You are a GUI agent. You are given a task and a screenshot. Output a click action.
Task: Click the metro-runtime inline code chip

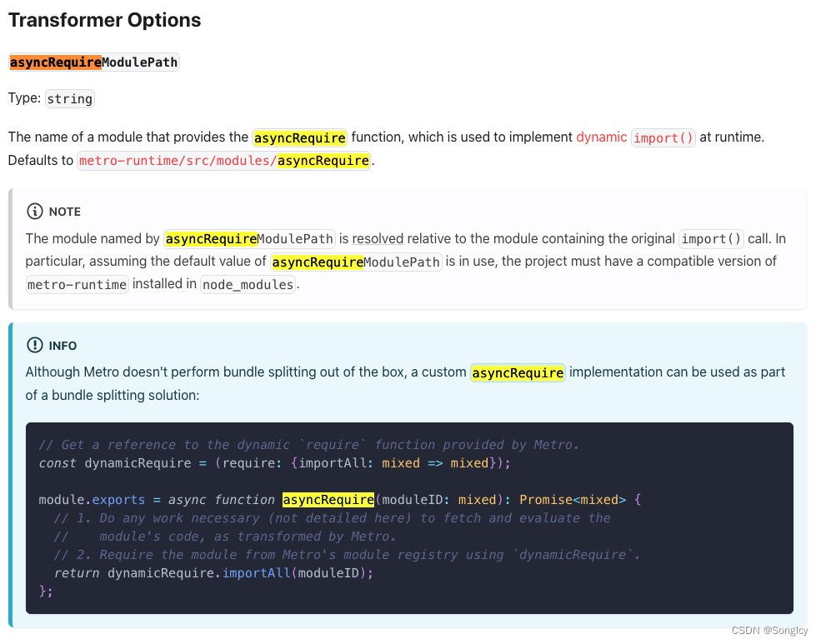point(77,284)
